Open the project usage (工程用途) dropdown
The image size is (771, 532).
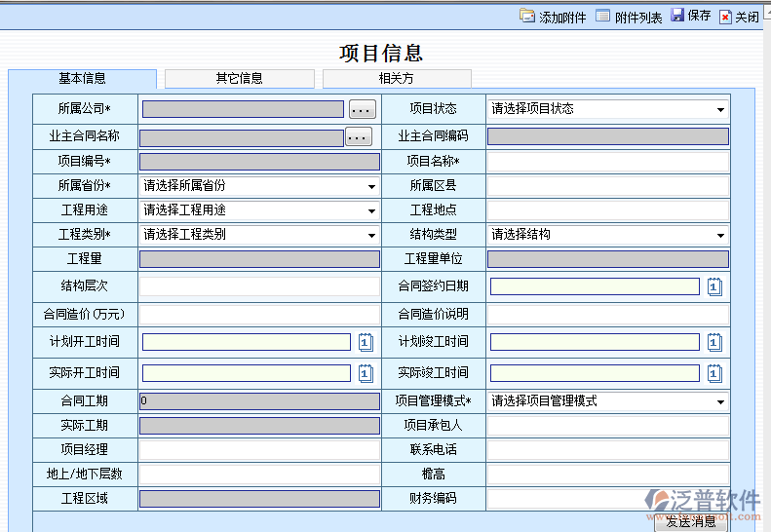coord(371,210)
